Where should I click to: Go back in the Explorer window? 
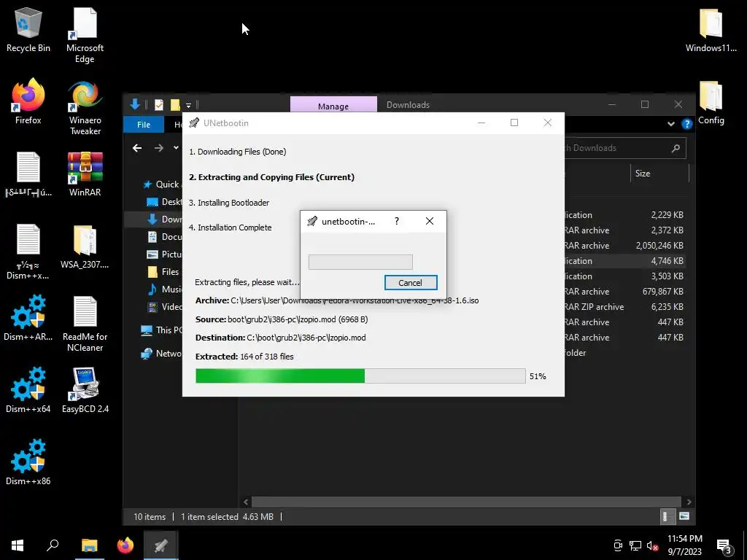[137, 148]
